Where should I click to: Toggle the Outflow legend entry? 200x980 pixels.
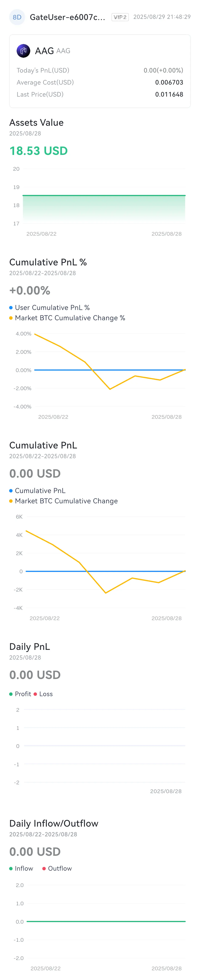[57, 868]
